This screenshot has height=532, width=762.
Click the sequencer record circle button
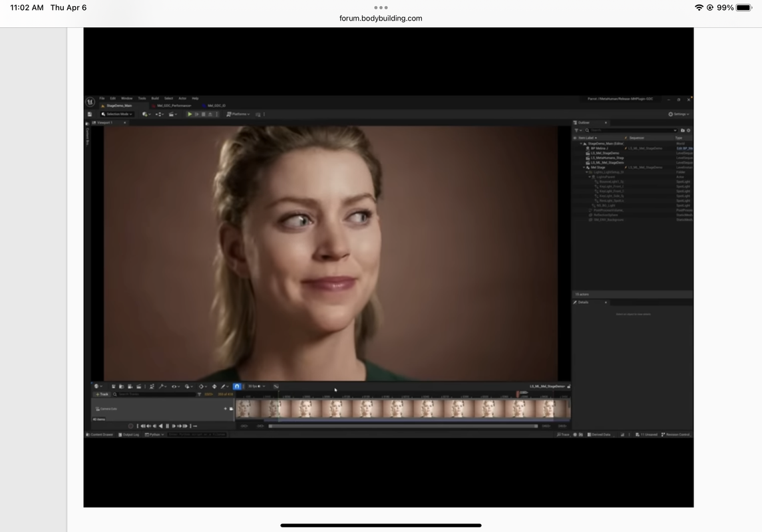click(x=130, y=426)
